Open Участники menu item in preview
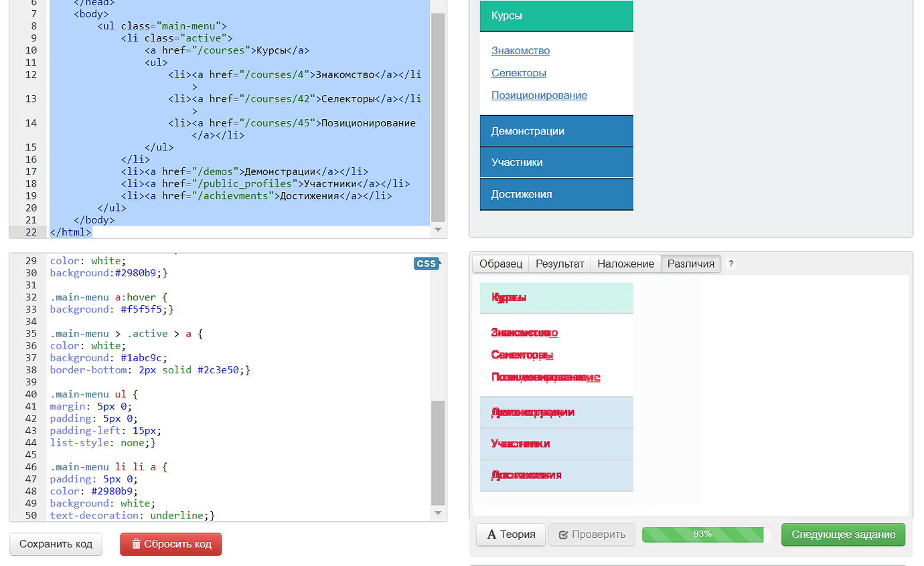Image resolution: width=924 pixels, height=566 pixels. click(x=556, y=163)
